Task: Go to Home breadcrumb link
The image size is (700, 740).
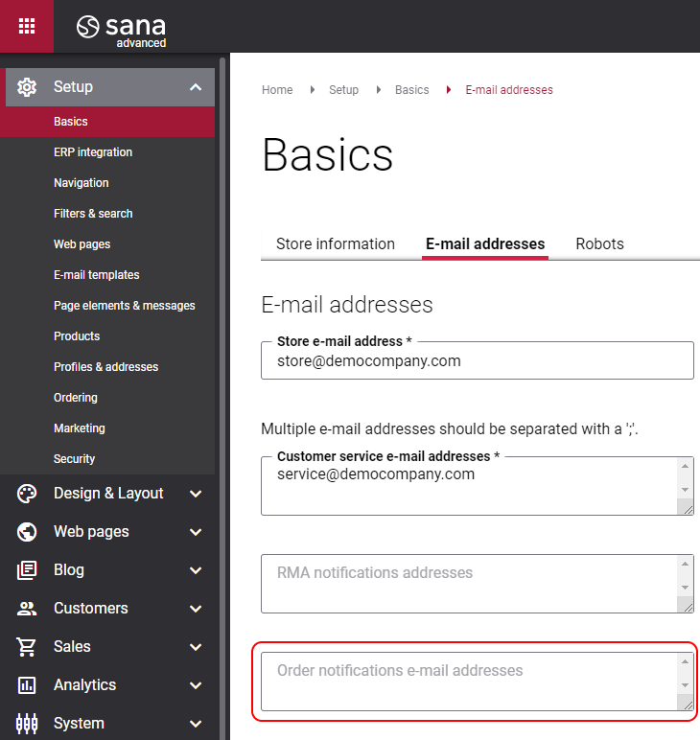Action: tap(277, 90)
